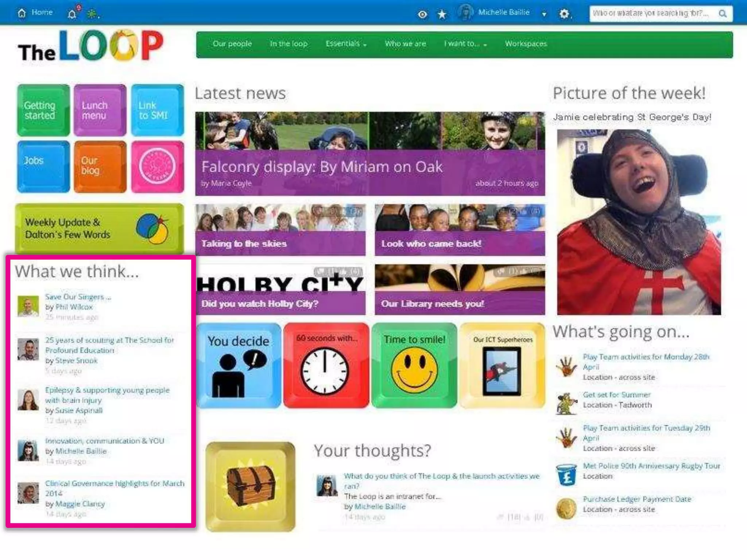
Task: Open 'Clinical Governance highlights for March 2014'
Action: pyautogui.click(x=115, y=488)
